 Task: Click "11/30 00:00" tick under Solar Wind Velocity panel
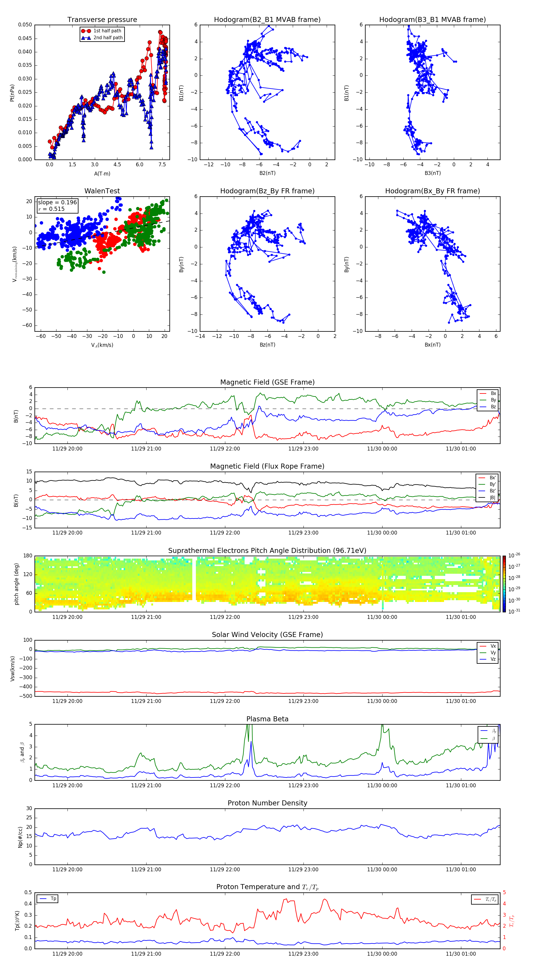pyautogui.click(x=382, y=701)
